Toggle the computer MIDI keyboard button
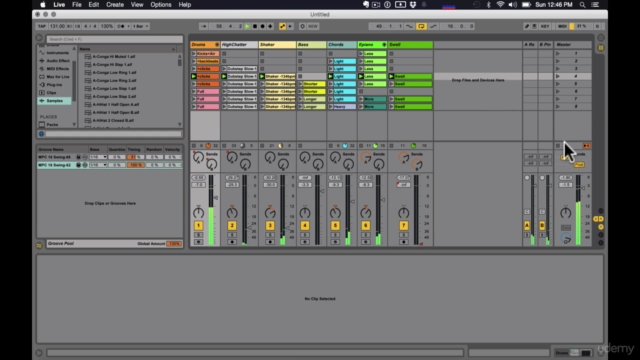640x360 pixels. (534, 26)
